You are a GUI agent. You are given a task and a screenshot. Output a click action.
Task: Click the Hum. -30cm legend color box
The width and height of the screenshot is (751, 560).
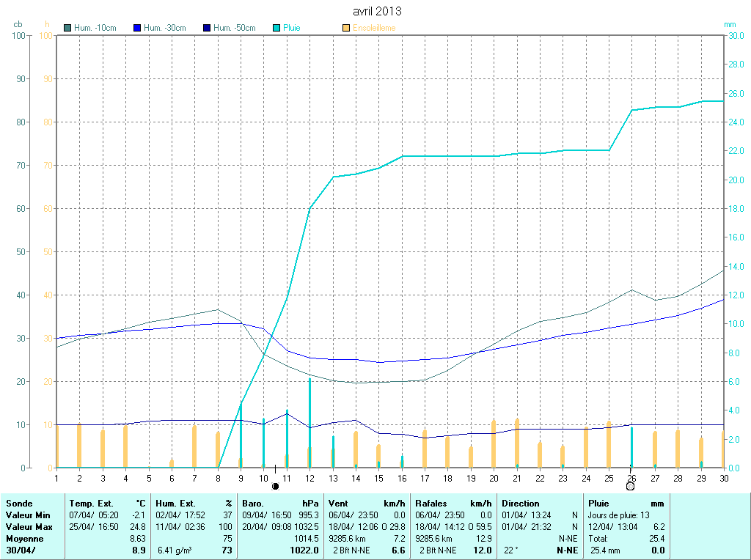coord(137,28)
